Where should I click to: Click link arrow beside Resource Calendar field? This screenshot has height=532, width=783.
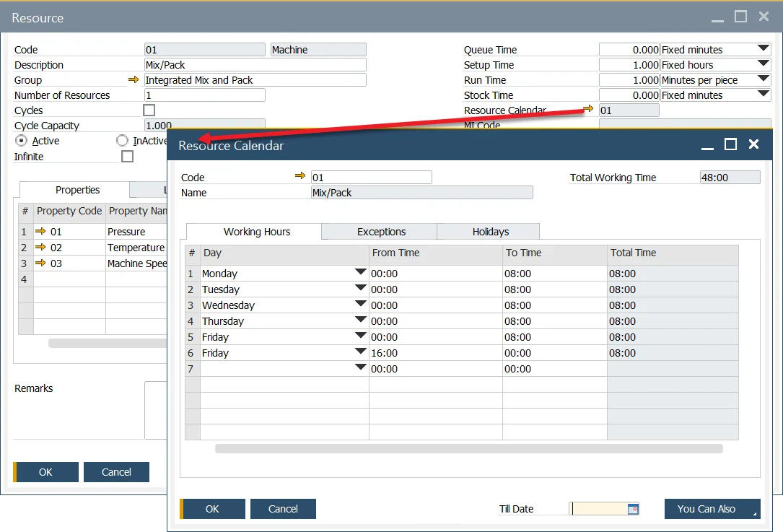(588, 110)
